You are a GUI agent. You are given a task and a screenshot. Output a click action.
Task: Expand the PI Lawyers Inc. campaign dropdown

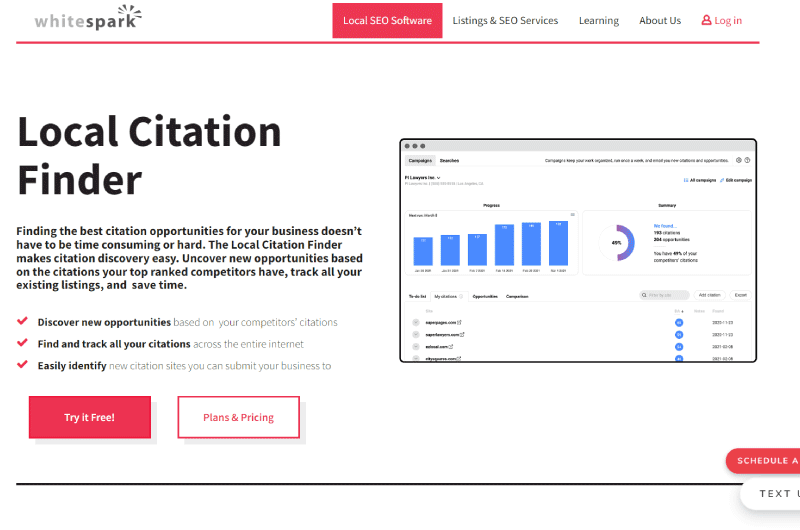point(422,178)
